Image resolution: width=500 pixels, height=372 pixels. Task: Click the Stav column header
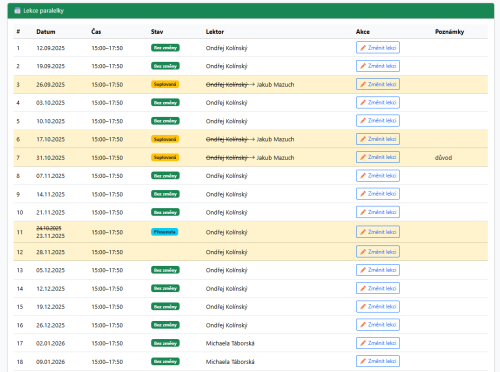[157, 32]
